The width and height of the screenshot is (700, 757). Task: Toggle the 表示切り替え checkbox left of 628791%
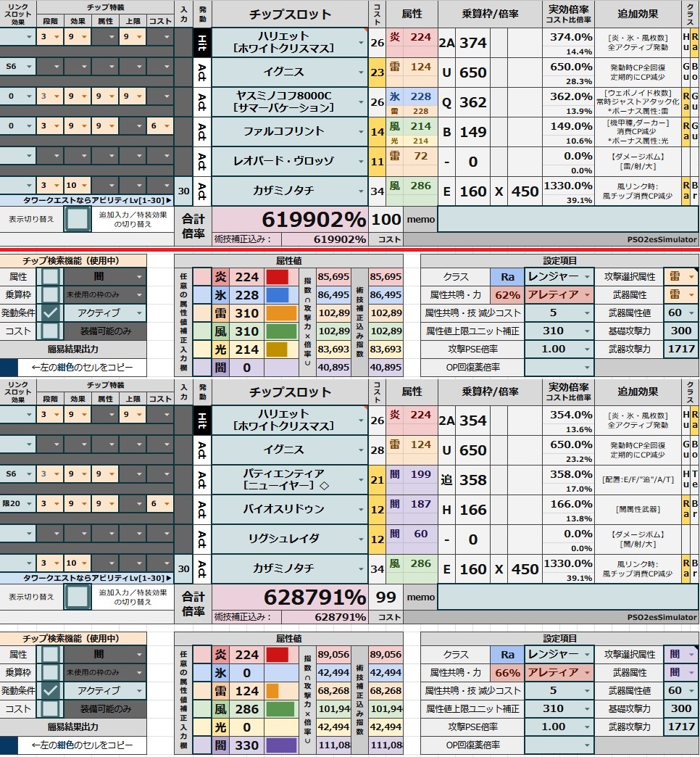77,597
